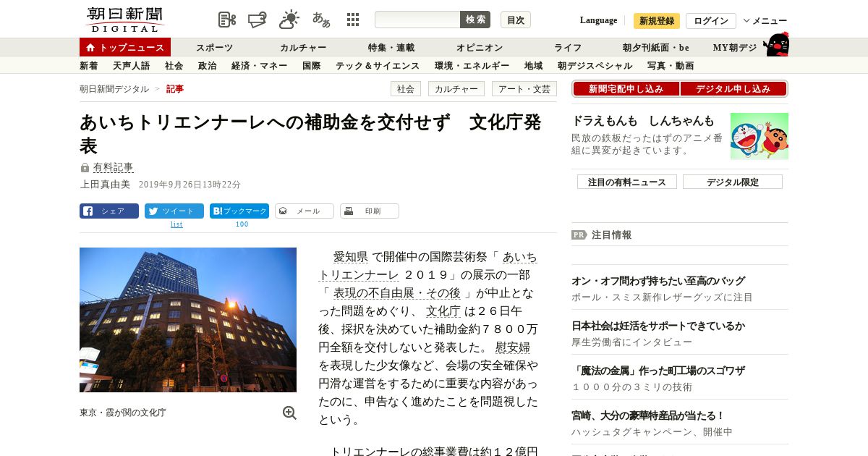Click the mascot character icon
Screen dimensions: 868x456
point(777,44)
